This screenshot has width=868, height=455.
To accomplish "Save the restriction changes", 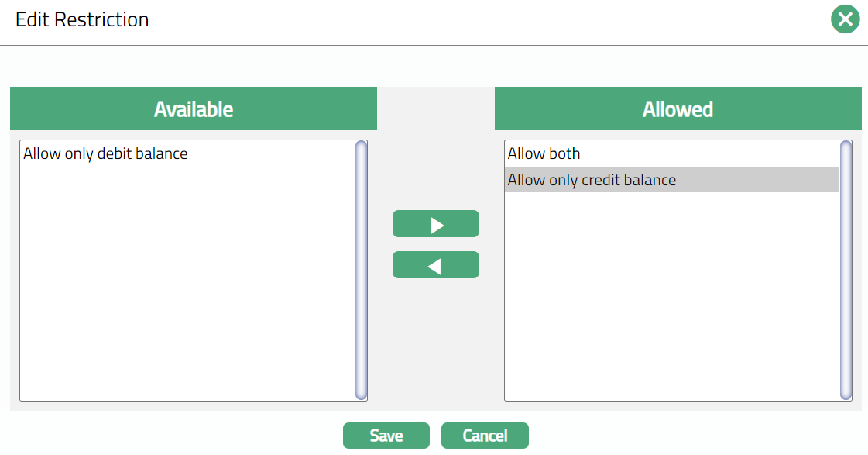I will 386,436.
